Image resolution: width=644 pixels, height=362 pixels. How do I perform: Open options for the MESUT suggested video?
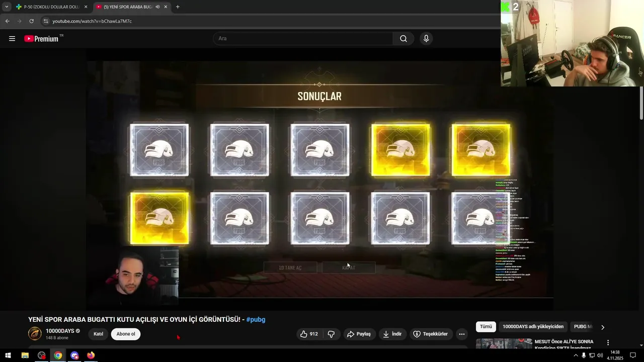608,342
